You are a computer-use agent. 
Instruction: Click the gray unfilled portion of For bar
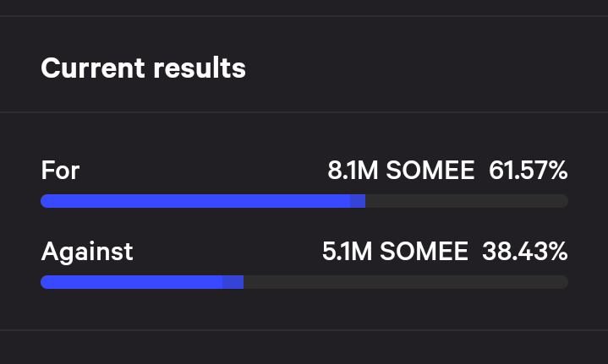pos(467,201)
